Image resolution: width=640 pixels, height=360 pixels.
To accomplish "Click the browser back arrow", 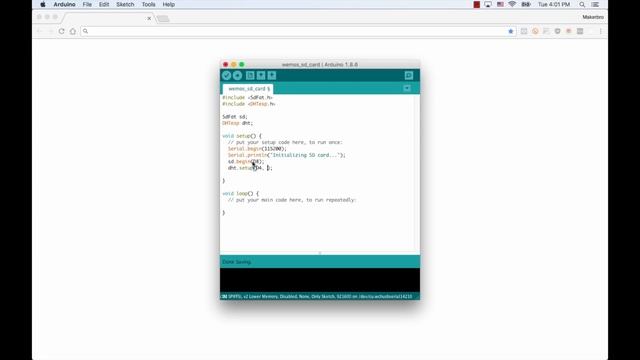I will pos(40,31).
